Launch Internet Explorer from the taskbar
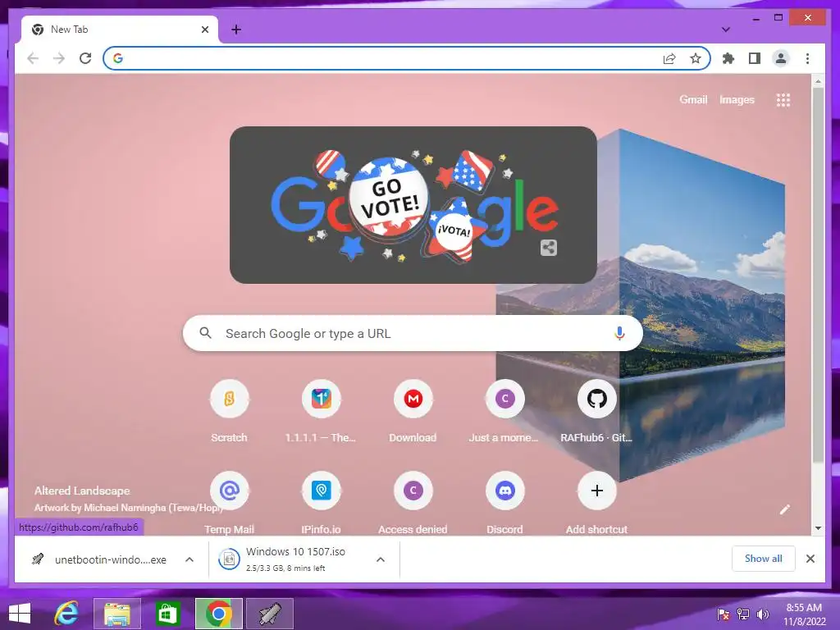The width and height of the screenshot is (840, 630). (66, 614)
